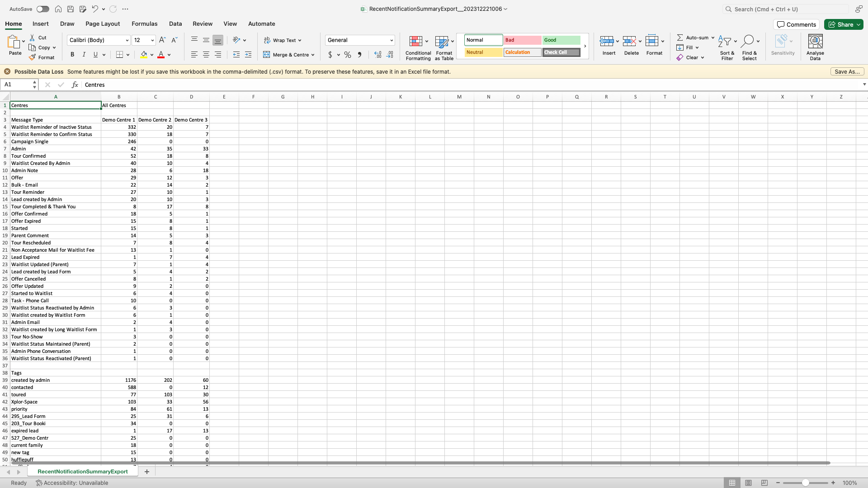Open the font name Calibri dropdown
Image resolution: width=868 pixels, height=488 pixels.
click(x=127, y=40)
